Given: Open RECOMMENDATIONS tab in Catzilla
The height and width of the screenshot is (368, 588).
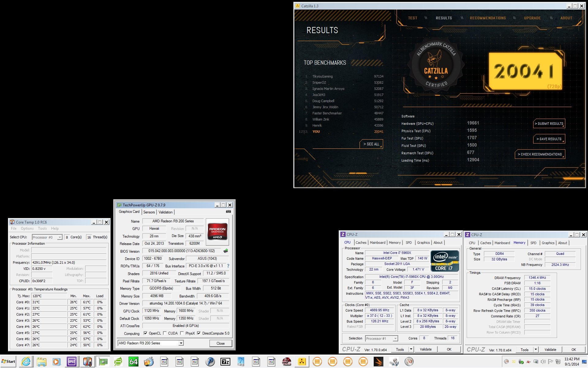Looking at the screenshot, I should [x=488, y=18].
